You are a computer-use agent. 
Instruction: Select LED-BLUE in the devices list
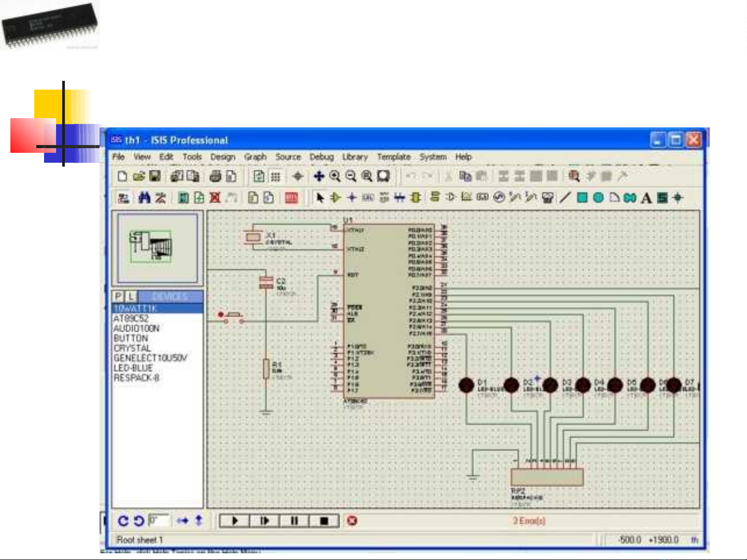(x=133, y=368)
